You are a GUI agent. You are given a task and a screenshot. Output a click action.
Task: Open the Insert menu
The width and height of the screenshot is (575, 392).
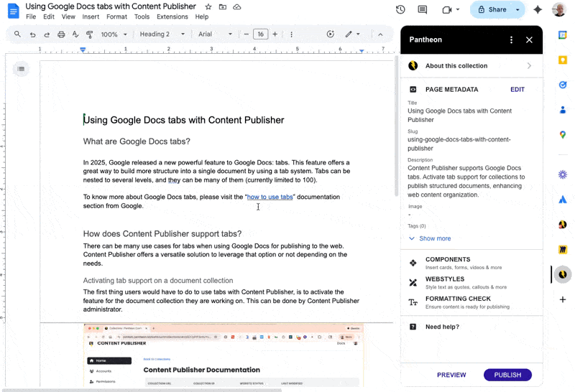pyautogui.click(x=91, y=17)
